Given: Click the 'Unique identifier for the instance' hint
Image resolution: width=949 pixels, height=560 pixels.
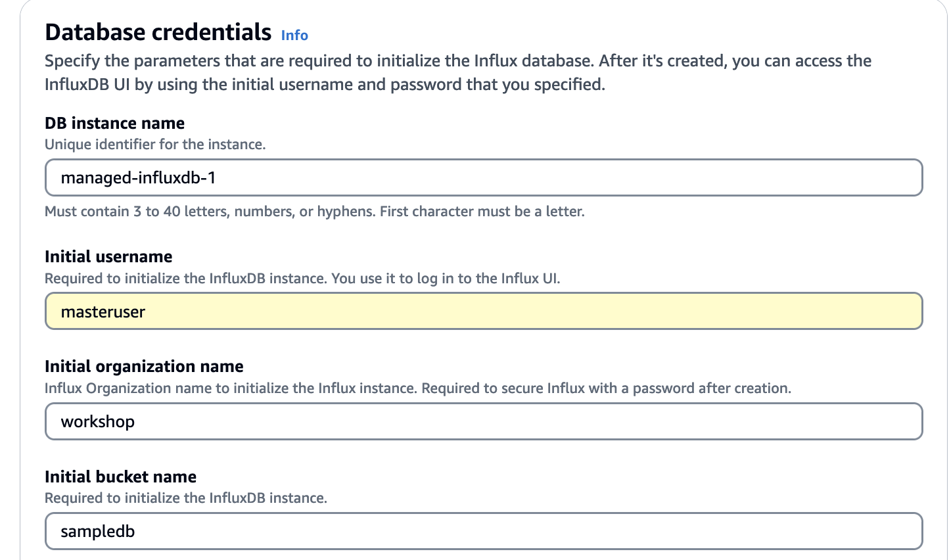Looking at the screenshot, I should pos(155,144).
